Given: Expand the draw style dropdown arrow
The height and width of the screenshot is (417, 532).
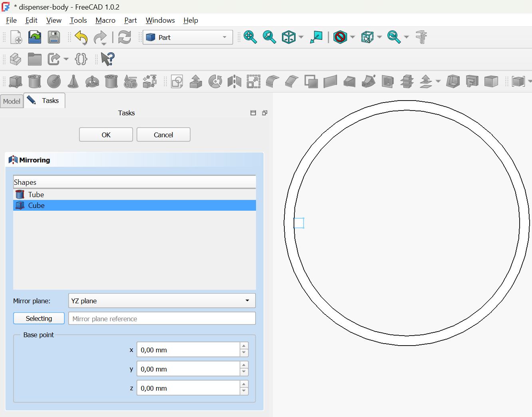Looking at the screenshot, I should pos(353,38).
